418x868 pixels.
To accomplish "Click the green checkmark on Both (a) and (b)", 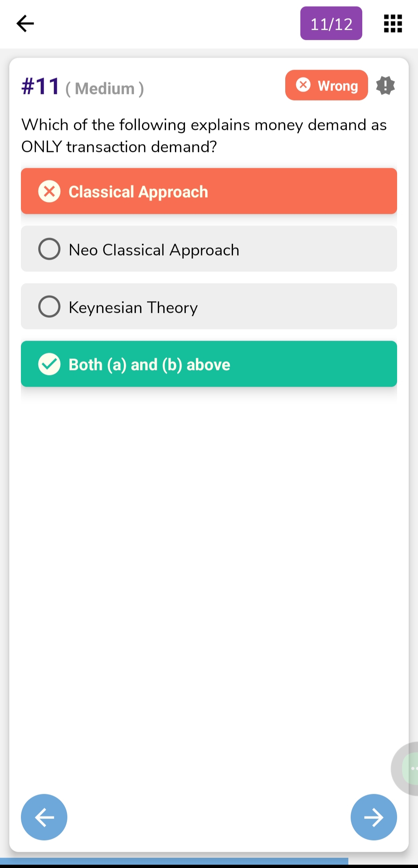I will (x=50, y=364).
